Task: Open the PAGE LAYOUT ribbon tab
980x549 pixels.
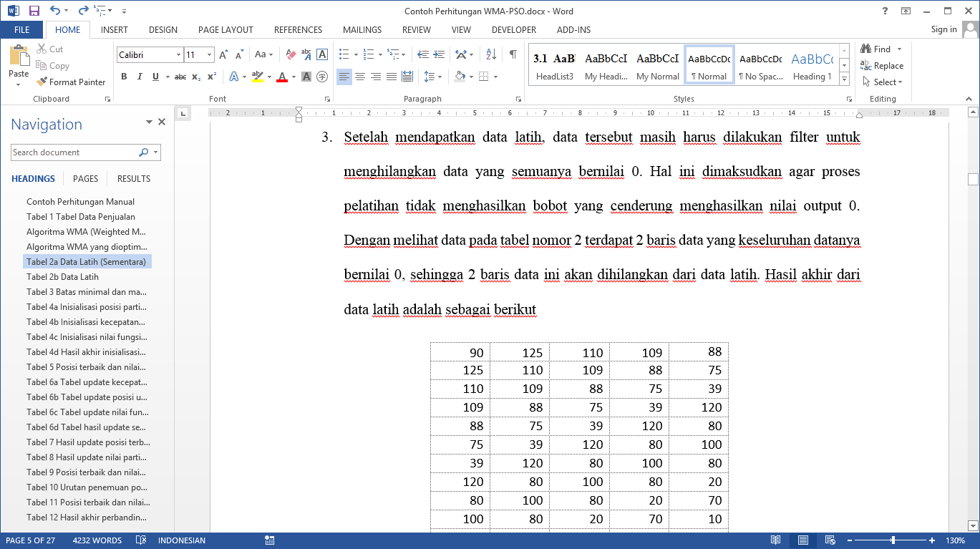Action: tap(225, 30)
